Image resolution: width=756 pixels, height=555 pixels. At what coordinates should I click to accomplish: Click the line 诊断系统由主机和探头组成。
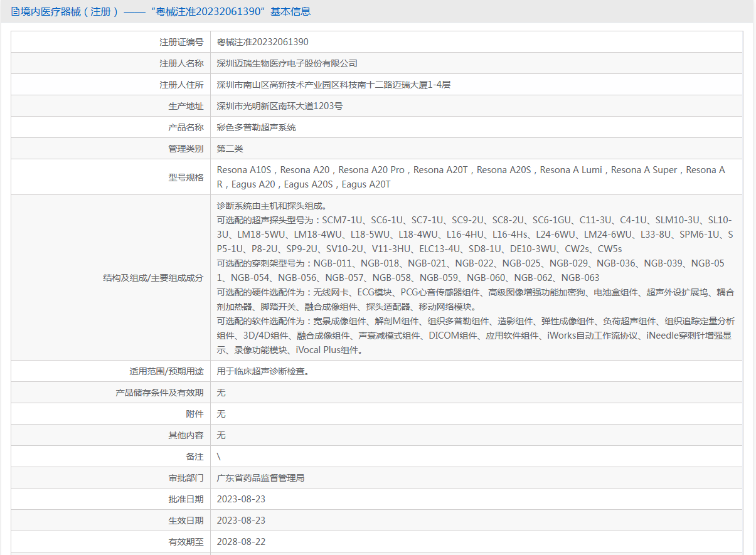272,206
